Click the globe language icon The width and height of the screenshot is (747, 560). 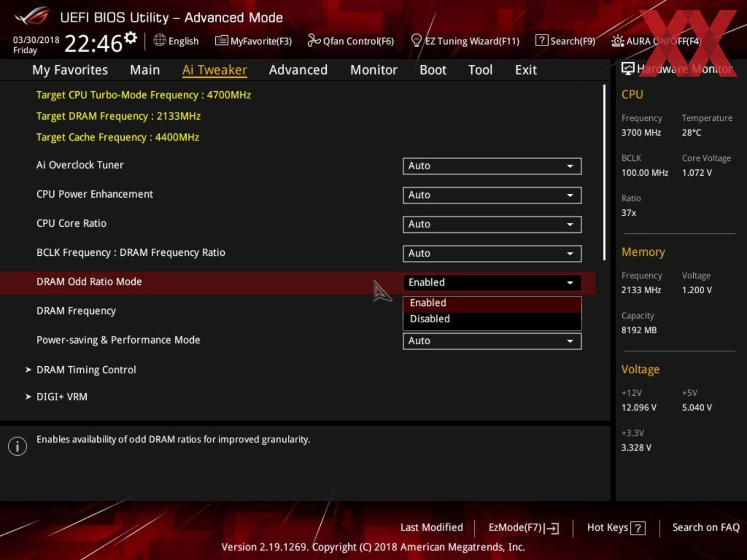[x=160, y=40]
